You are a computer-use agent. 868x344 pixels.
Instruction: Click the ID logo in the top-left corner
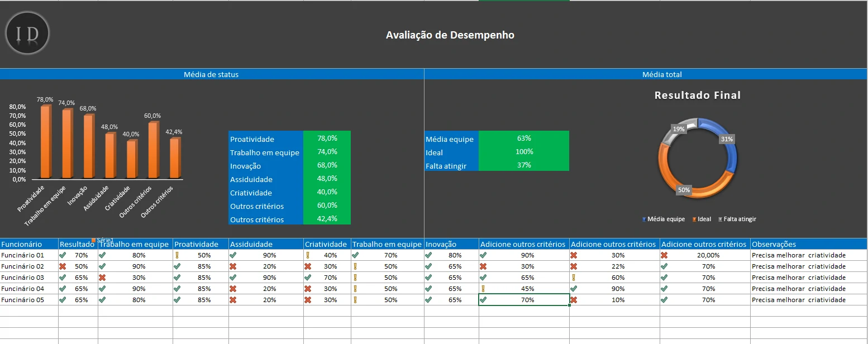pos(27,33)
